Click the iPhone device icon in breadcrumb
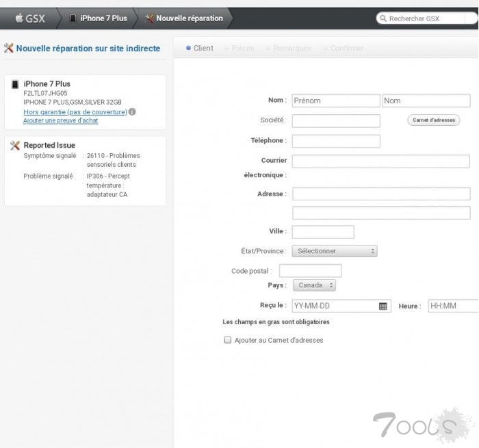Screen dimensions: 479x448 (73, 18)
